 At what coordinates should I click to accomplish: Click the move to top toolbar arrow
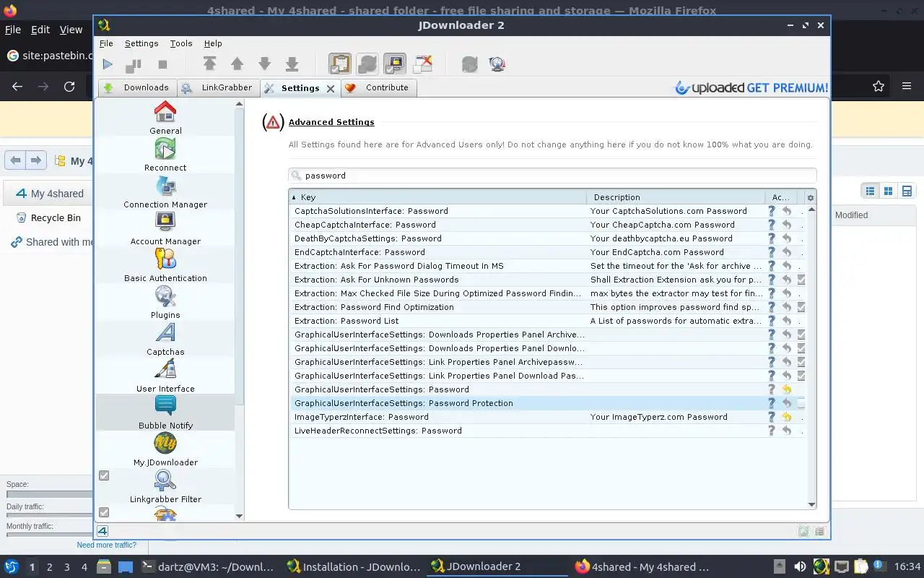(210, 64)
